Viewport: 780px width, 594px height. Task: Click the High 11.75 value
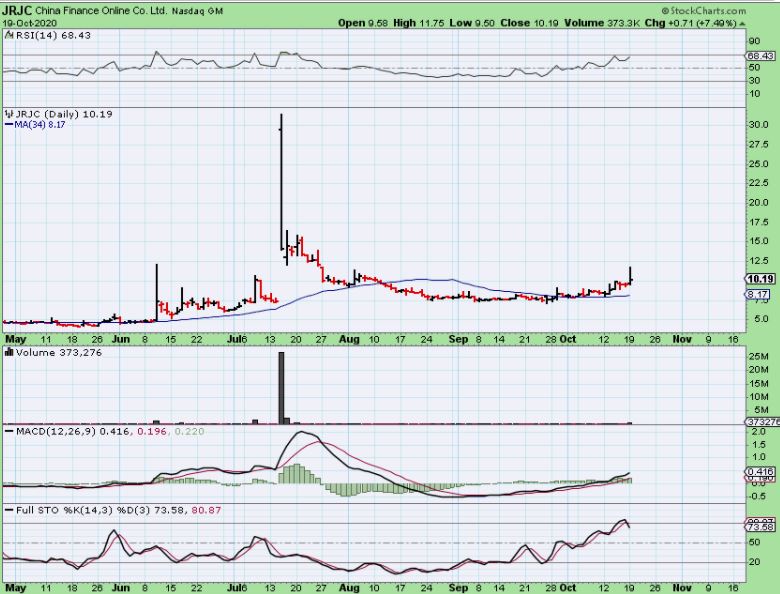(418, 23)
